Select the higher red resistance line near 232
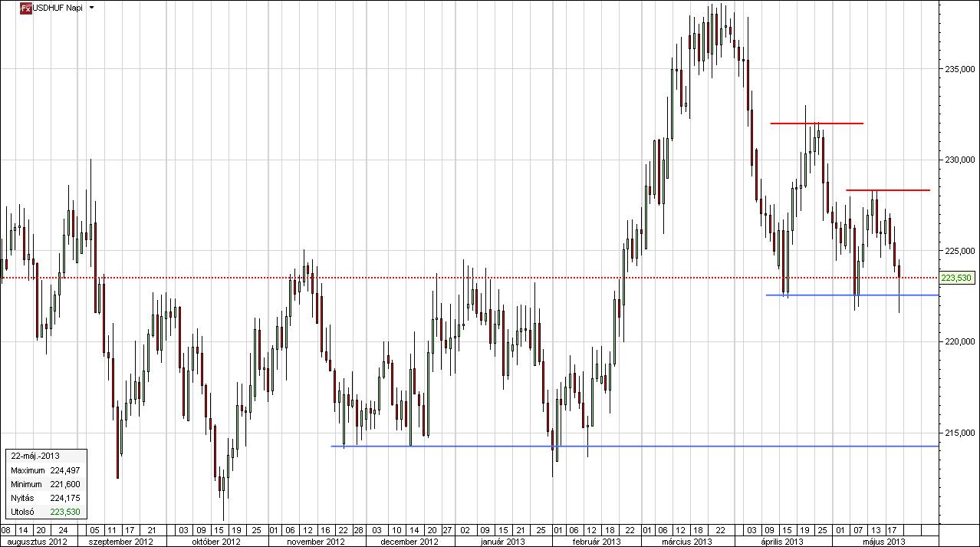The image size is (980, 547). click(x=817, y=123)
